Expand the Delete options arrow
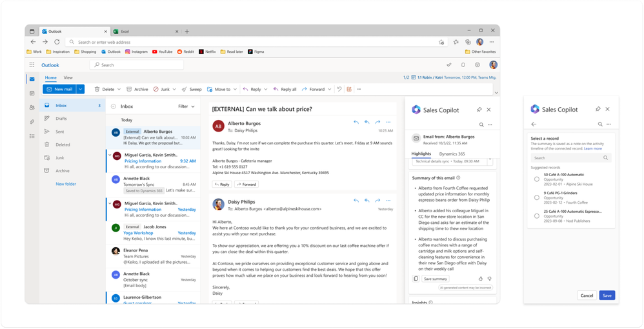Screen dimensions: 644x329 coord(119,89)
